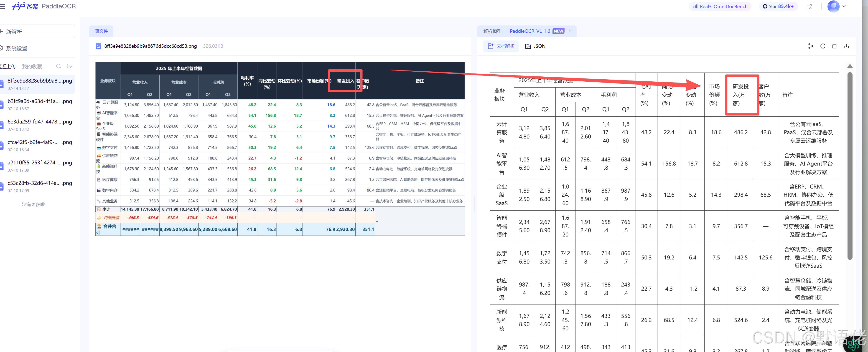Click the user avatar

833,6
